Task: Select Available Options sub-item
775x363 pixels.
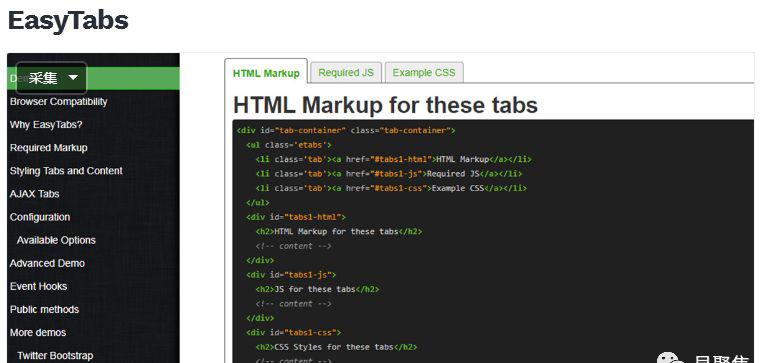Action: 56,240
